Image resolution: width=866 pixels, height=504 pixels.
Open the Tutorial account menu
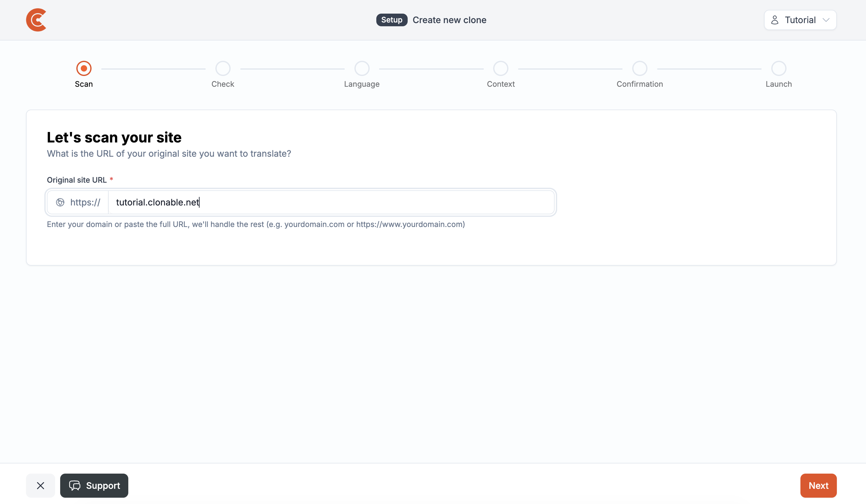click(x=800, y=20)
